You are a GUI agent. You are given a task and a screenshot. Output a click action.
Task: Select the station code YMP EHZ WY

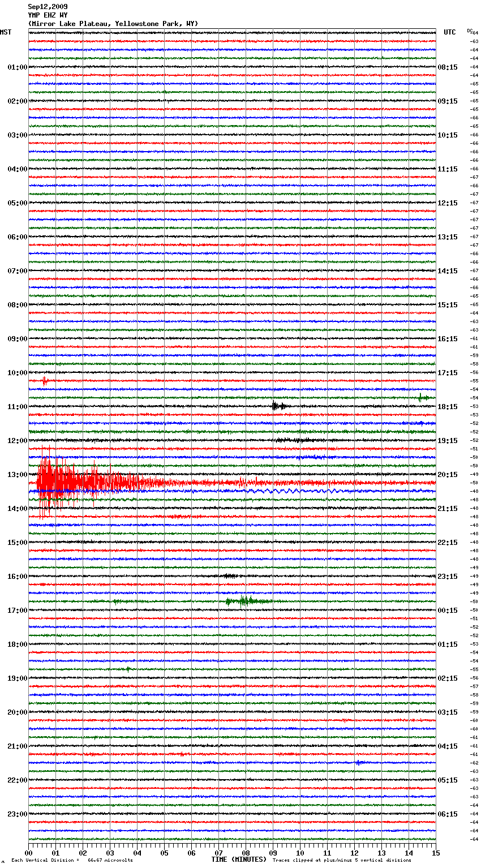[x=48, y=15]
